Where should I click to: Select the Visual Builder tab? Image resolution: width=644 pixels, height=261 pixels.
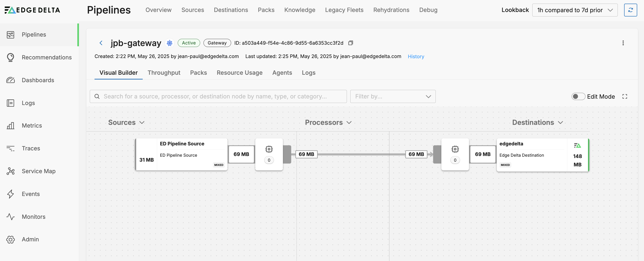(x=118, y=73)
